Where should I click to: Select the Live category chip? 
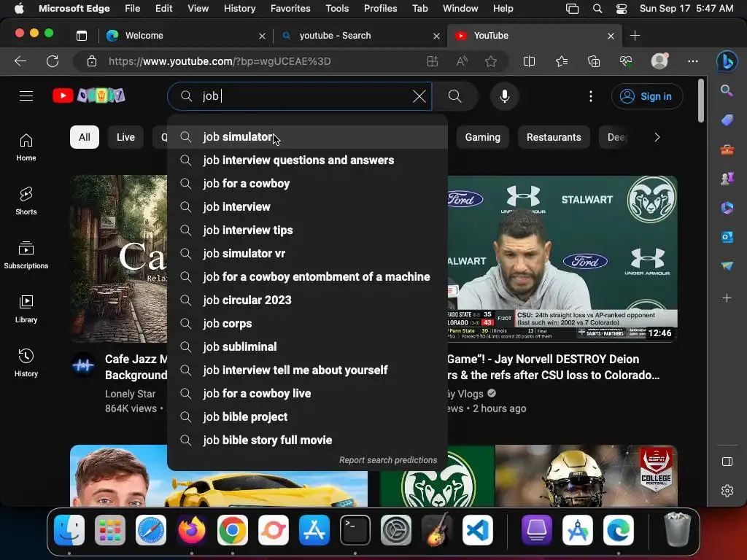point(125,137)
